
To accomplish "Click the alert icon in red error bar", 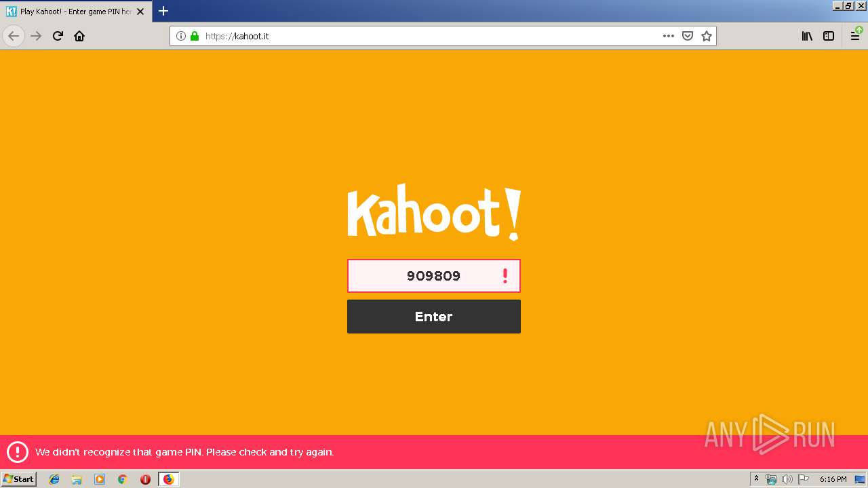I will pos(18,452).
